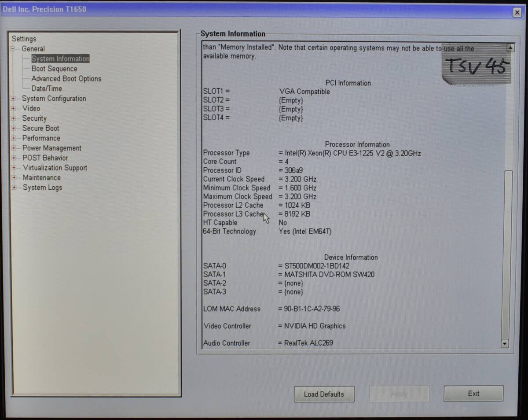The width and height of the screenshot is (528, 420).
Task: Click the Device Information heading
Action: point(351,258)
